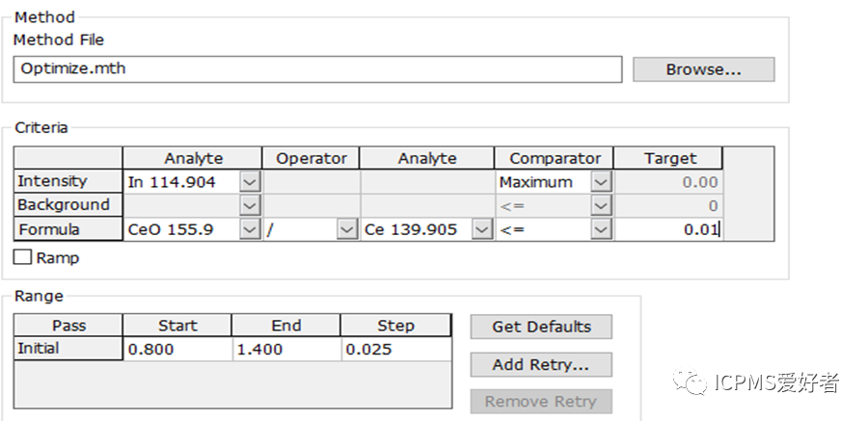Select the Initial pass row header
This screenshot has width=868, height=421.
click(x=68, y=349)
